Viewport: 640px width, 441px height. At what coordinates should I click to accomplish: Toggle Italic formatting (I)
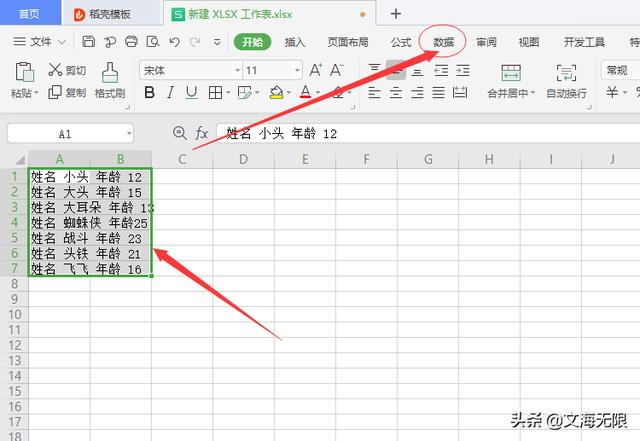click(x=170, y=93)
